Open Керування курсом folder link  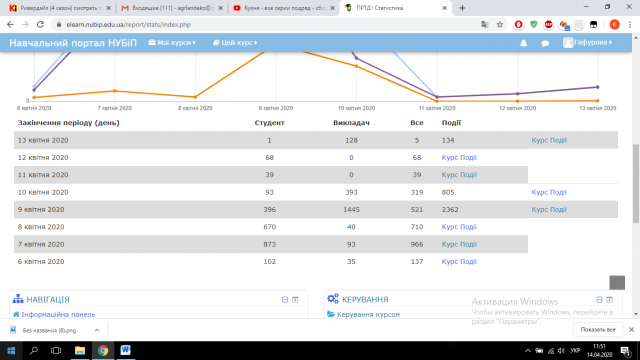[368, 314]
